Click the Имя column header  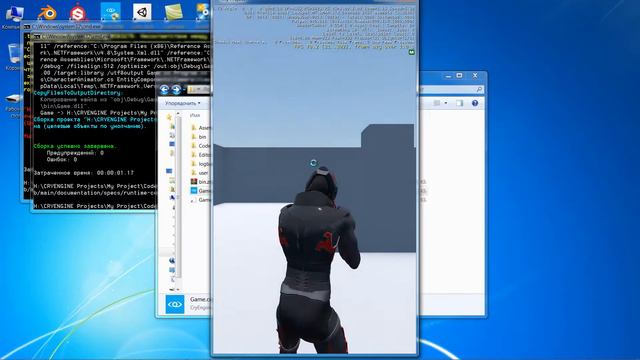[x=195, y=116]
